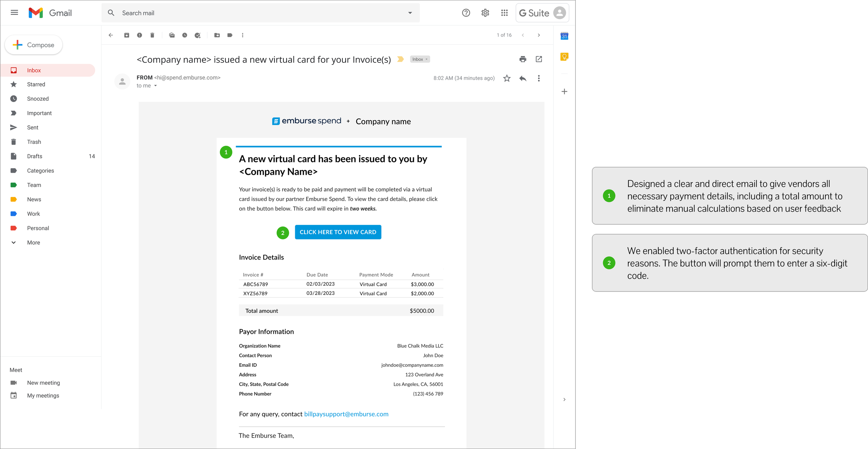Snooze this email using clock icon
Screen dimensions: 868x449
tap(185, 35)
